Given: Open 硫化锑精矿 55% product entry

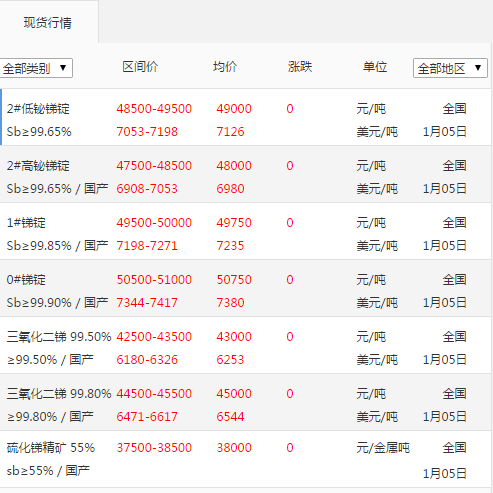Looking at the screenshot, I should pyautogui.click(x=51, y=448).
